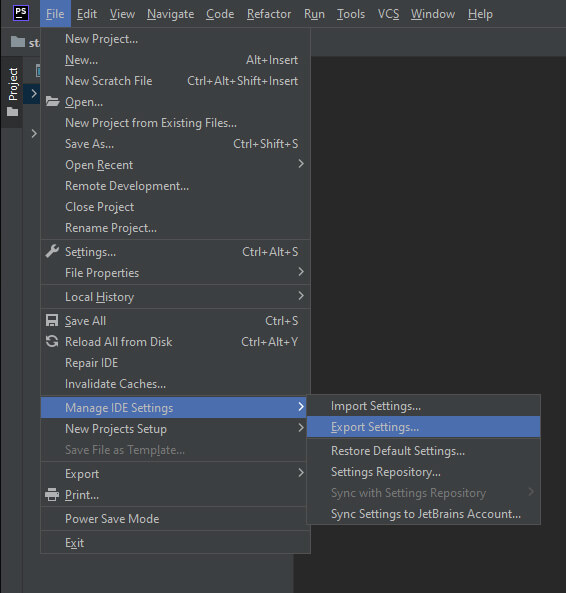Choose Save All entry
Image resolution: width=566 pixels, height=593 pixels.
(175, 321)
